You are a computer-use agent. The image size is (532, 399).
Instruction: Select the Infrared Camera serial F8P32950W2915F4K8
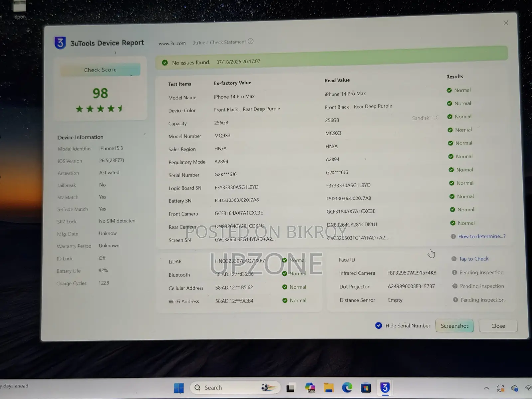coord(412,273)
